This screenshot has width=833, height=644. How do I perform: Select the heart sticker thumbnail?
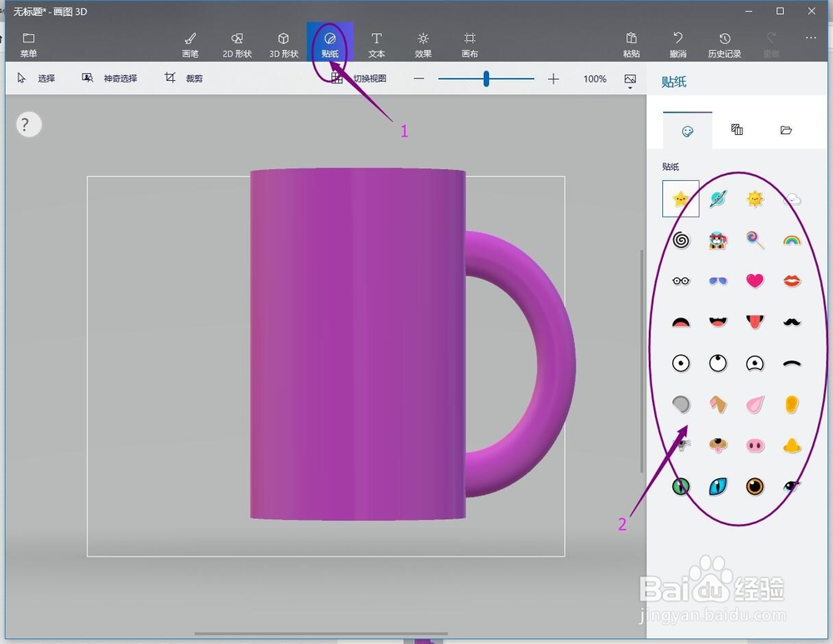click(755, 280)
